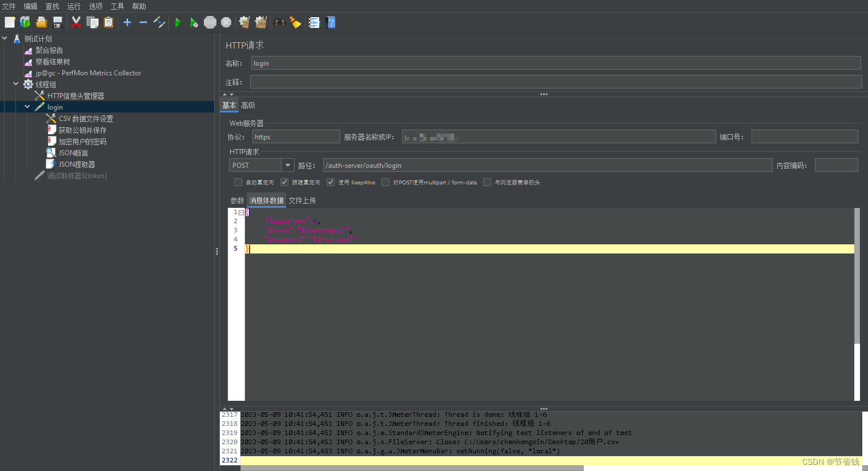Collapse the 线程组 tree node
The width and height of the screenshot is (868, 471).
(x=16, y=84)
